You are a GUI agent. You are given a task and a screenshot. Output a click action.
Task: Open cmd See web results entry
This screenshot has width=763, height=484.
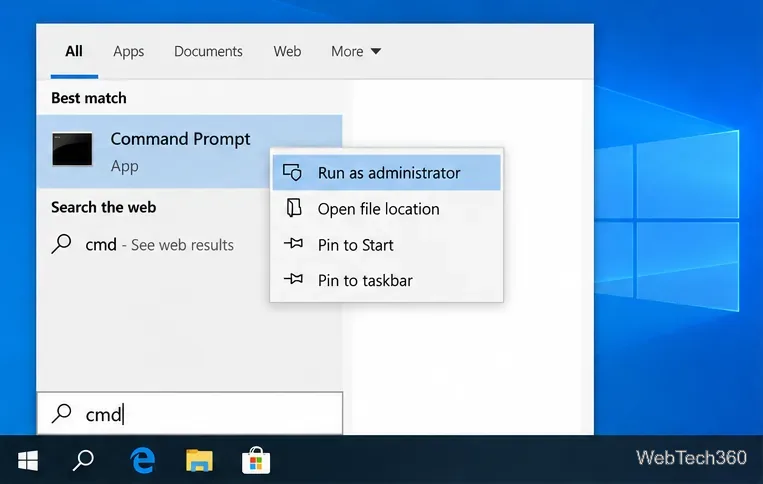coord(143,244)
